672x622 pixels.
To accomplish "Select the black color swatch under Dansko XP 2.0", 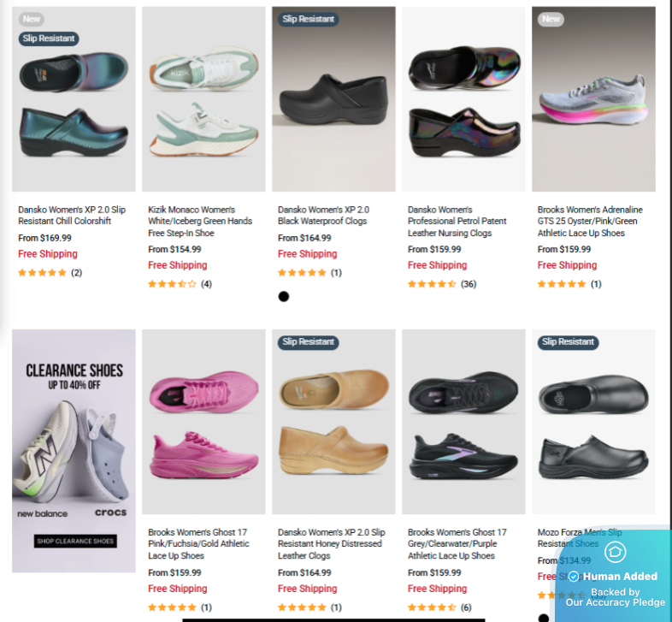I will coord(283,296).
